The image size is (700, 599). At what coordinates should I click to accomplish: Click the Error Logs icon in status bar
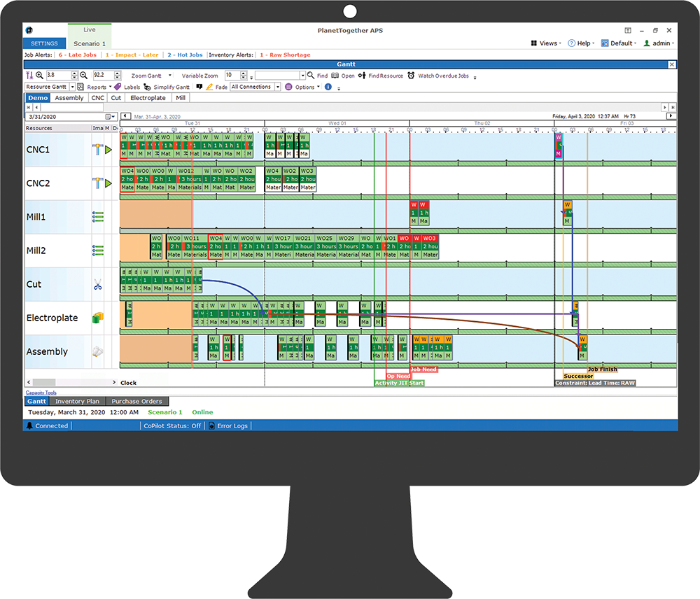[x=211, y=426]
